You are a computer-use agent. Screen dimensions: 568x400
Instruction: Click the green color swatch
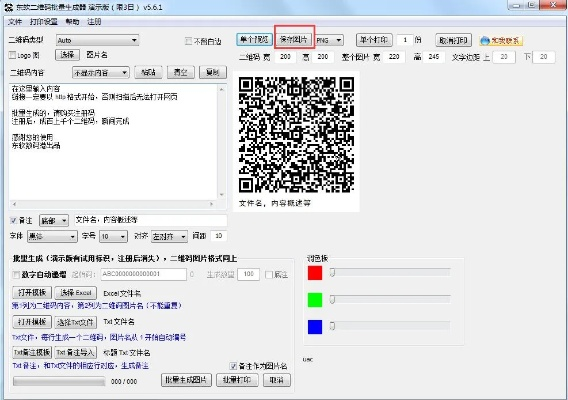pos(315,300)
